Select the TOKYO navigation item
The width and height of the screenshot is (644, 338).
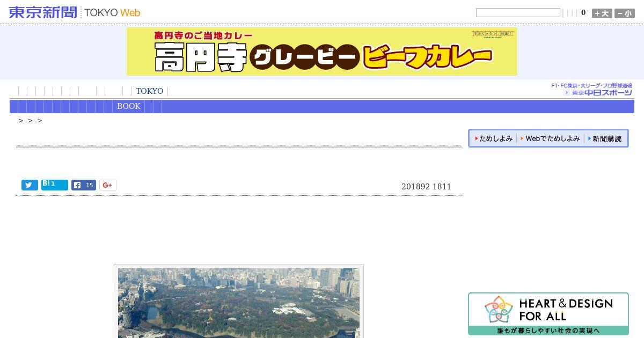149,91
